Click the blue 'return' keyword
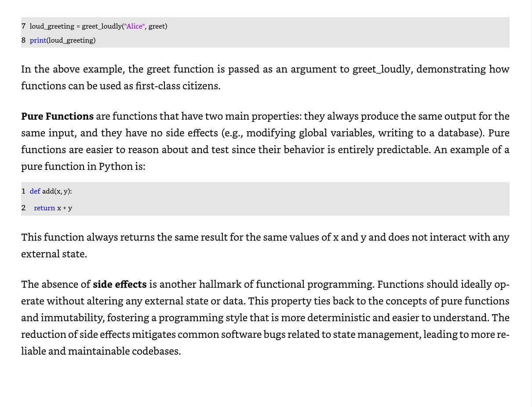This screenshot has height=407, width=532. 44,208
